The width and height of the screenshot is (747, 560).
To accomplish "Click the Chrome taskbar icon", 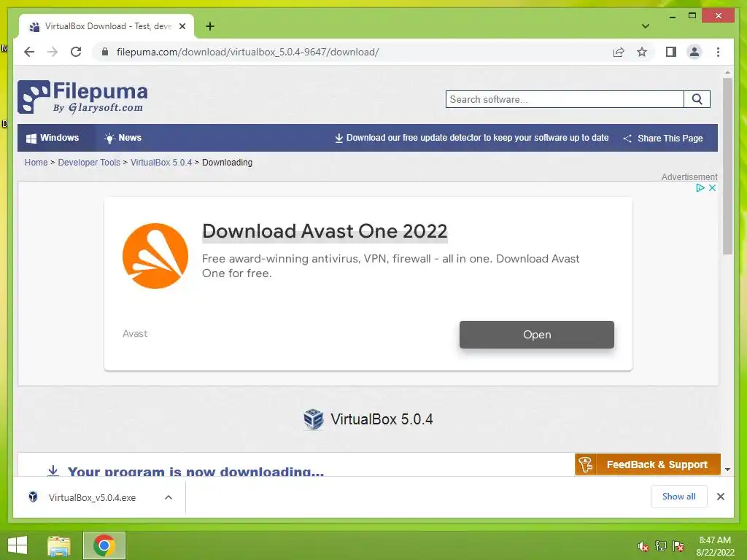I will [x=104, y=545].
